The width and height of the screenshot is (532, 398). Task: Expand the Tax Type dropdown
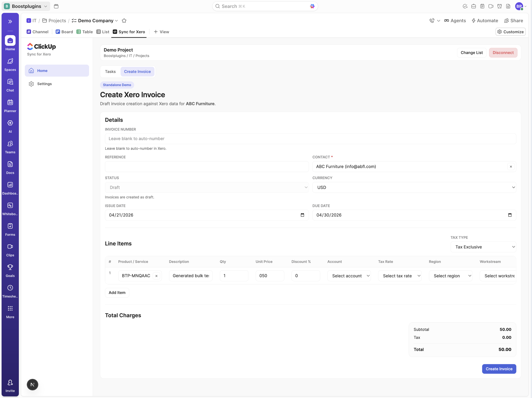tap(483, 247)
